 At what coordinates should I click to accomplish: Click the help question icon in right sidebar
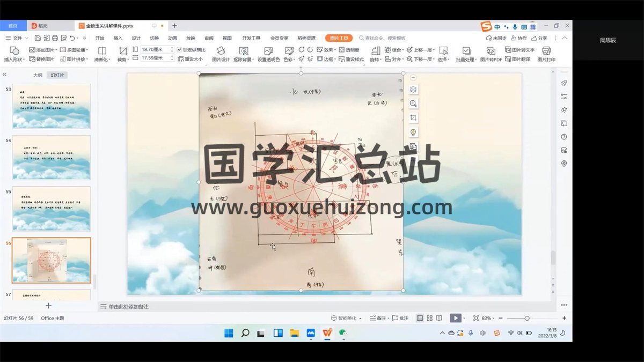tap(564, 137)
